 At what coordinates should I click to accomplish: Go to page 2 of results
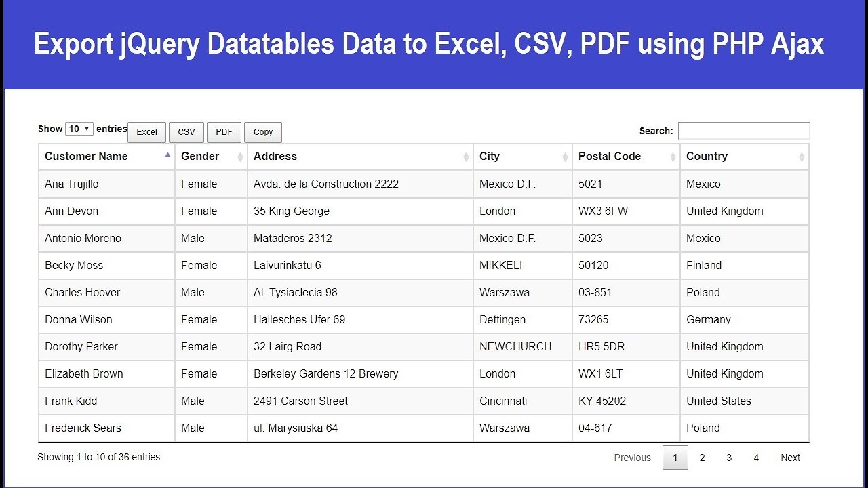[702, 457]
